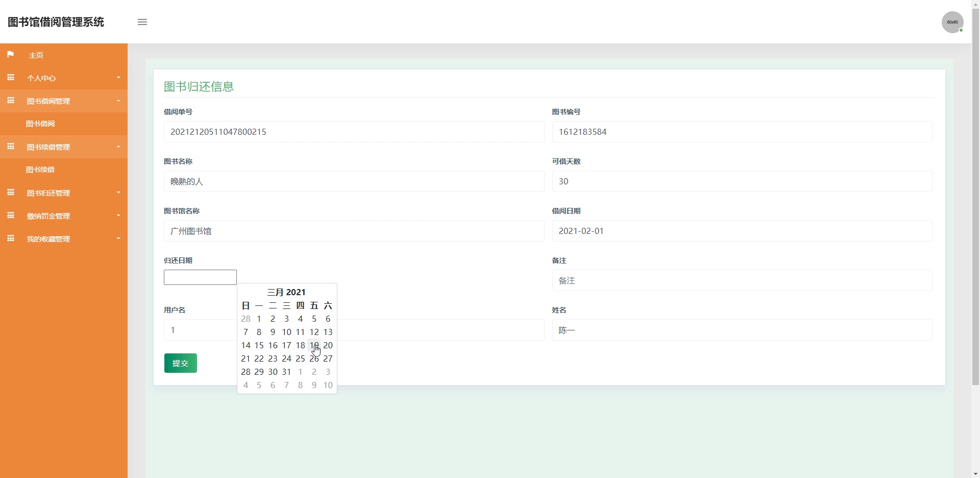The image size is (980, 478).
Task: Click flag icon beside 主页
Action: [x=10, y=54]
